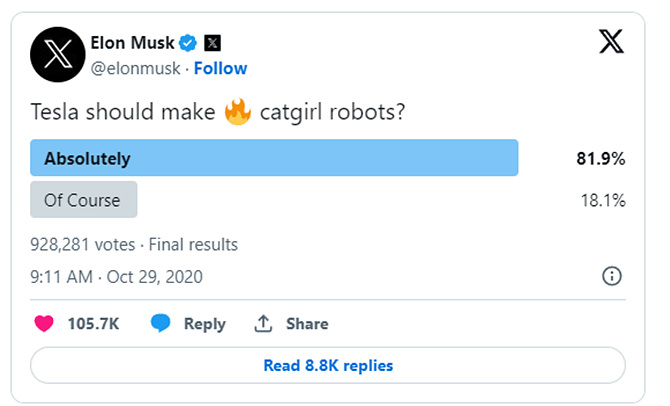Click the tweet text about catgirl robots
This screenshot has height=406, width=670.
[218, 112]
